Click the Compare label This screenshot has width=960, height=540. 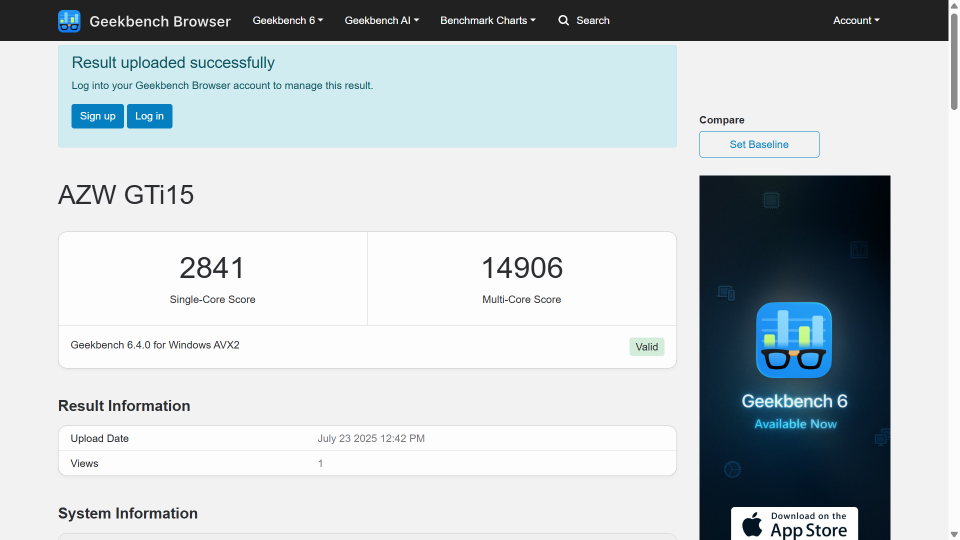tap(722, 120)
